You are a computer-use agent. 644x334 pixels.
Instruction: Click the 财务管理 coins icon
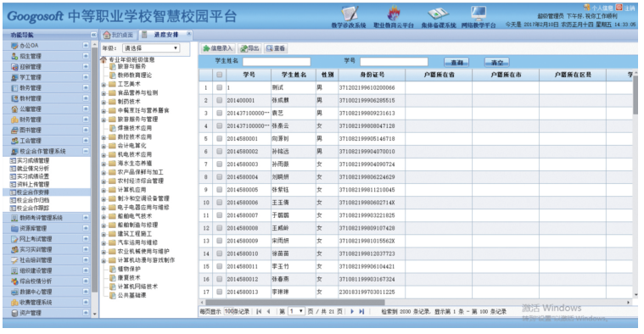(14, 120)
